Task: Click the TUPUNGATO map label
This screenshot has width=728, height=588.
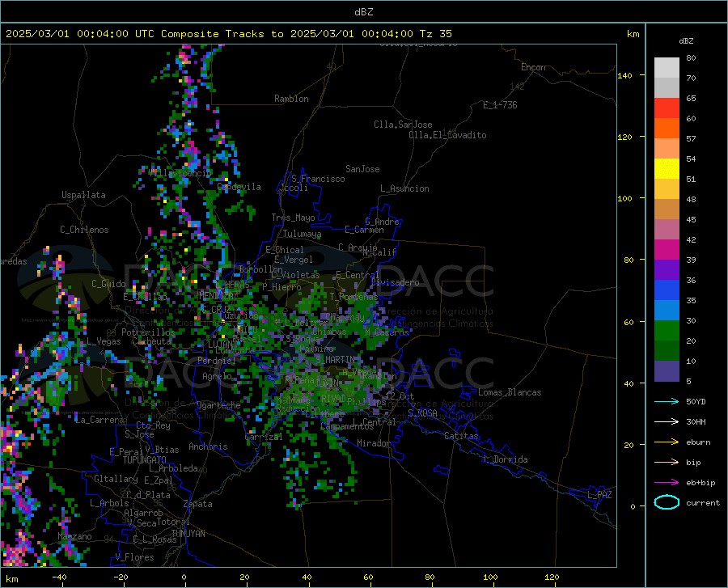Action: coord(145,460)
